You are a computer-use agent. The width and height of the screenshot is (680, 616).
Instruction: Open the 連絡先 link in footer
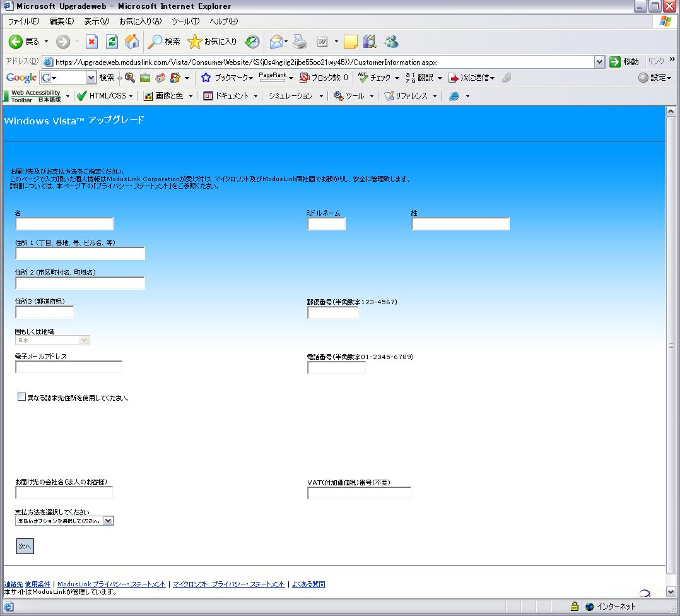(13, 584)
